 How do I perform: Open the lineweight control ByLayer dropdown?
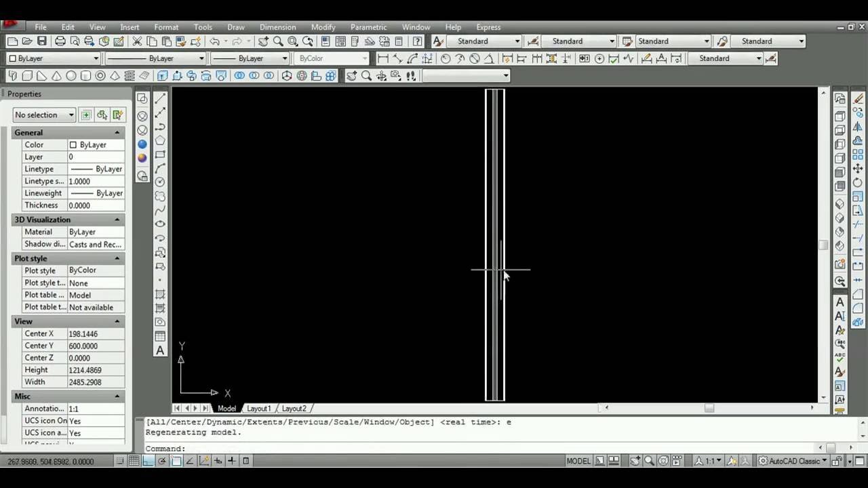click(250, 59)
